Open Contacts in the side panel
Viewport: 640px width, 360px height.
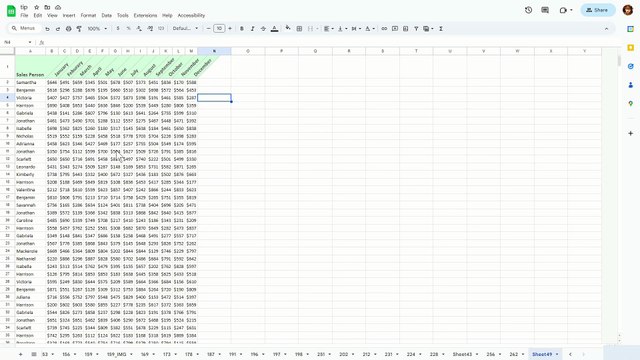point(631,85)
